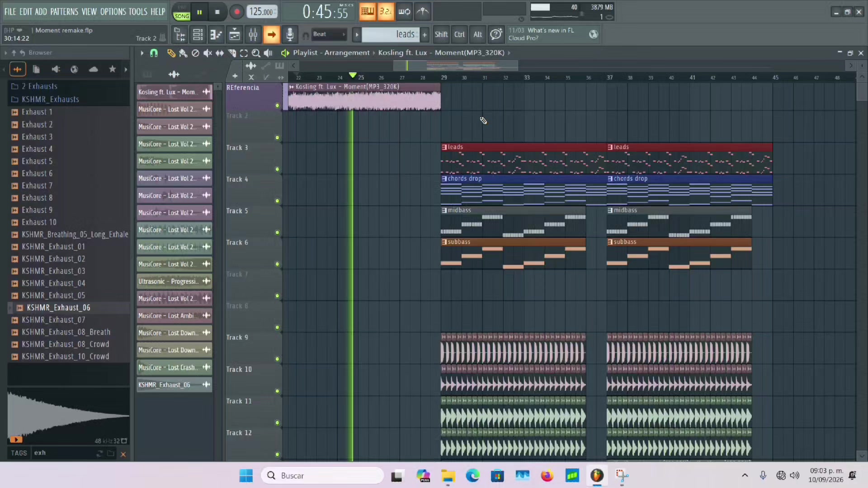The height and width of the screenshot is (488, 868).
Task: Open the FL Cloud browser tab icon
Action: coord(93,69)
